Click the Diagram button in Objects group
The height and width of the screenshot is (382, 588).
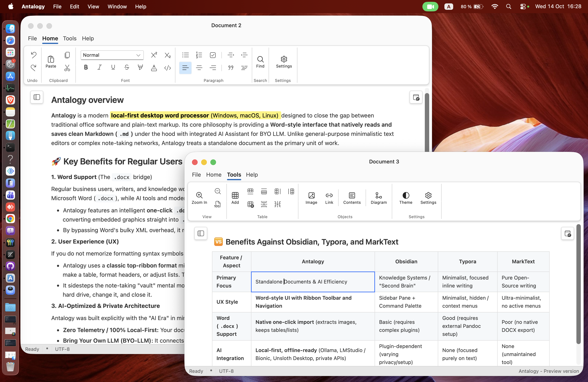379,198
